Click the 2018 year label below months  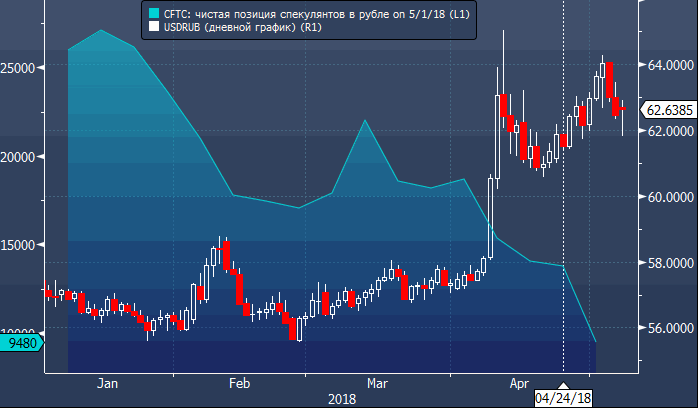pyautogui.click(x=343, y=397)
